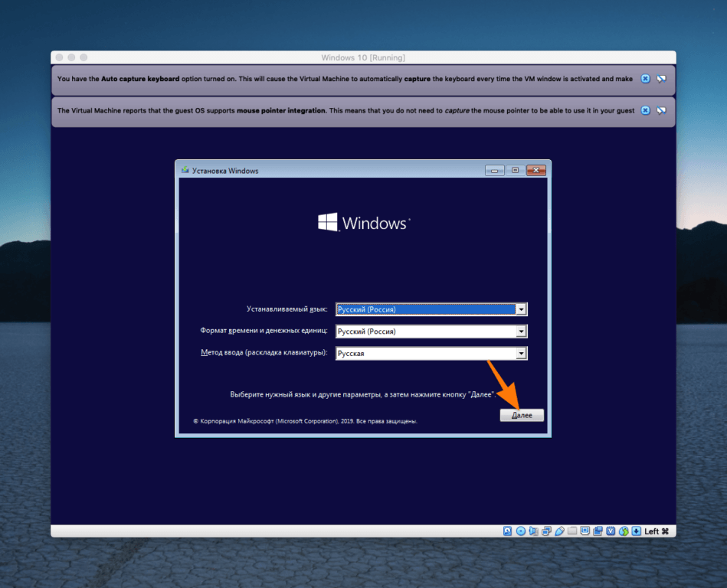Click the Windows 10 [Running] window title

363,57
